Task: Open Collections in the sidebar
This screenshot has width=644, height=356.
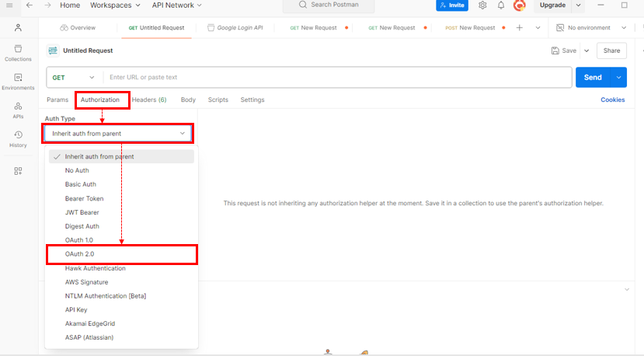Action: 18,53
